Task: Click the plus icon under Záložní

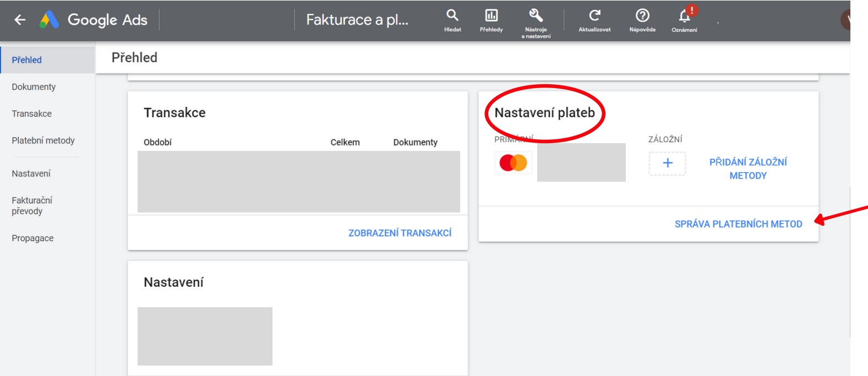Action: (667, 164)
